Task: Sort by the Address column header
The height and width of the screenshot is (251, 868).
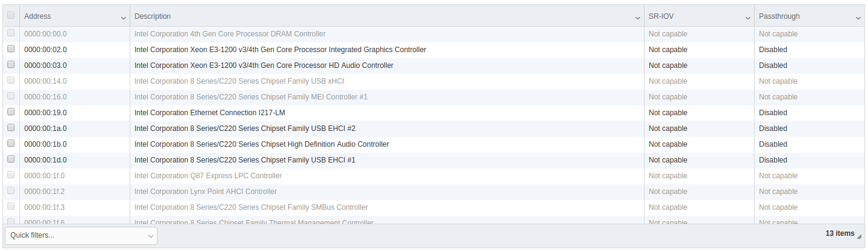Action: click(38, 16)
